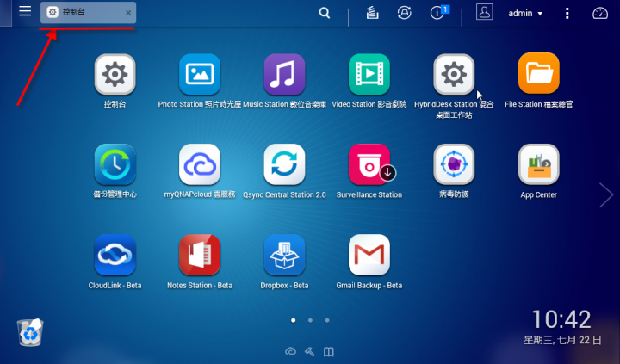Launch CloudLink - Beta app
The image size is (620, 364).
tap(115, 255)
